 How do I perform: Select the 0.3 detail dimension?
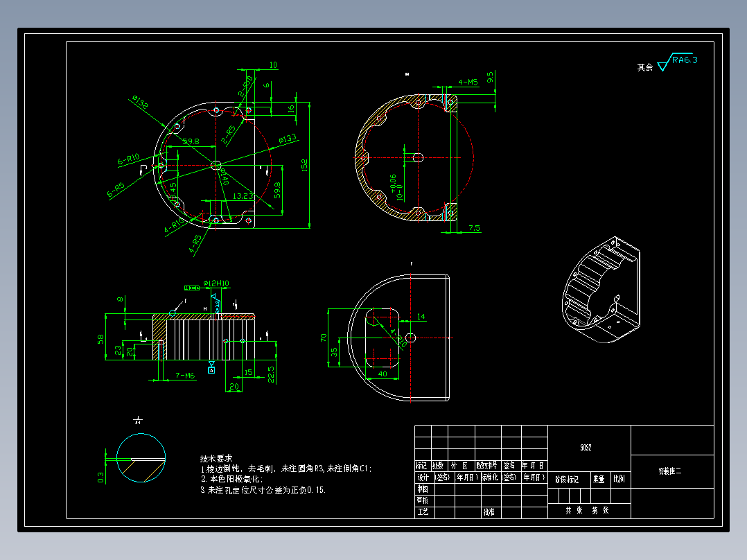[100, 477]
